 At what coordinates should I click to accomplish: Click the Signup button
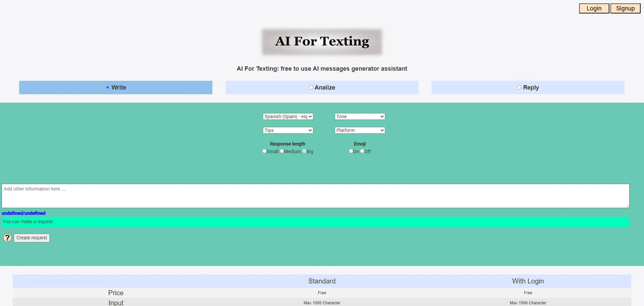pyautogui.click(x=625, y=8)
